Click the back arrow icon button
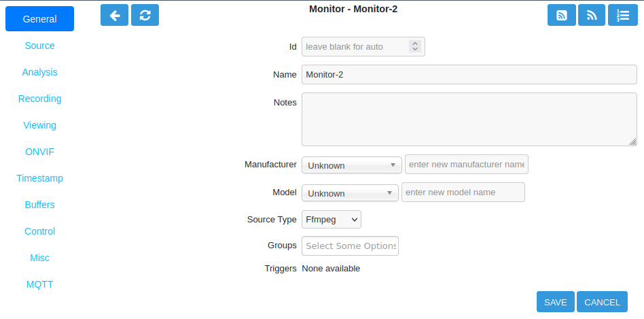 tap(115, 15)
